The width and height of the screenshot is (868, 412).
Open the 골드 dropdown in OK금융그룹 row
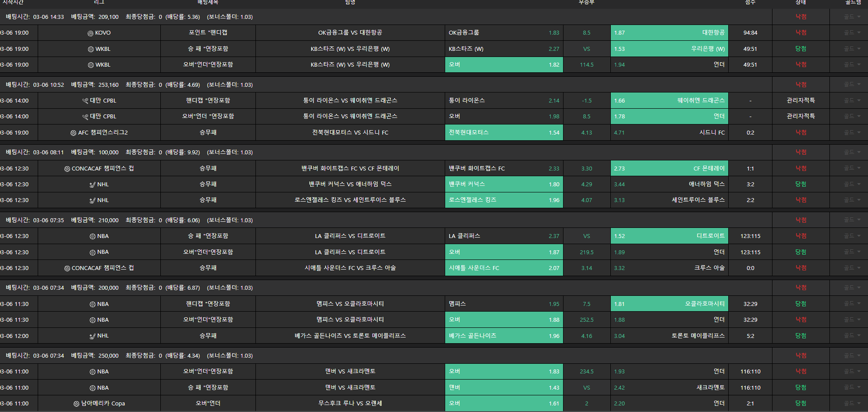(x=852, y=33)
